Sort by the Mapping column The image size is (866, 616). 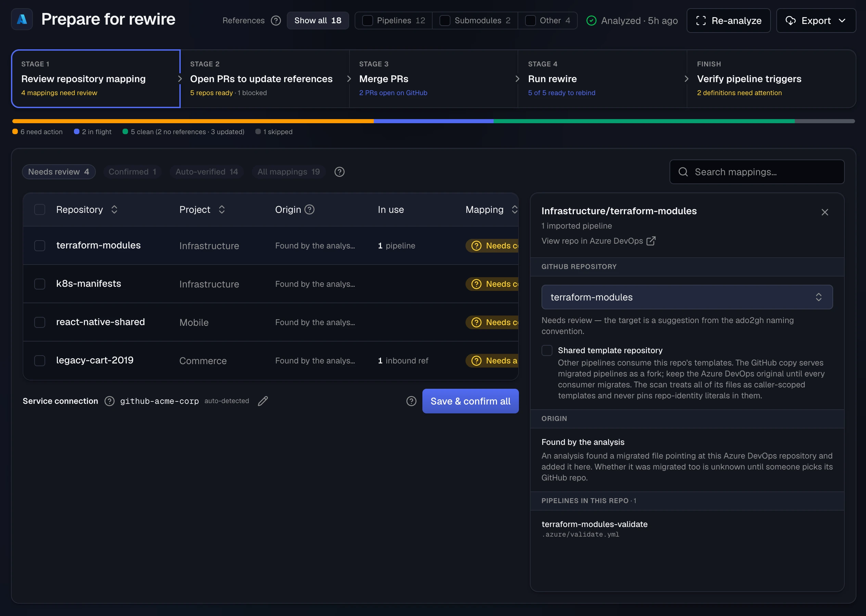[491, 209]
